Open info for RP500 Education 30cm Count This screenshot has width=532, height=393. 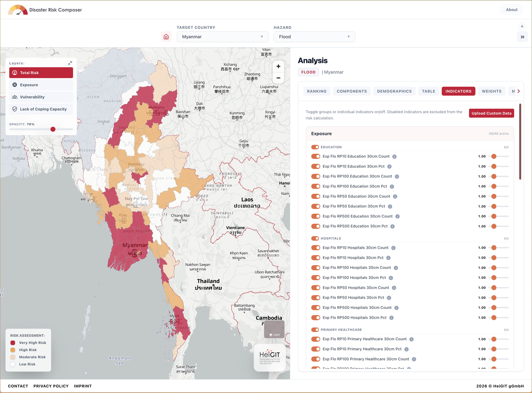pos(398,216)
